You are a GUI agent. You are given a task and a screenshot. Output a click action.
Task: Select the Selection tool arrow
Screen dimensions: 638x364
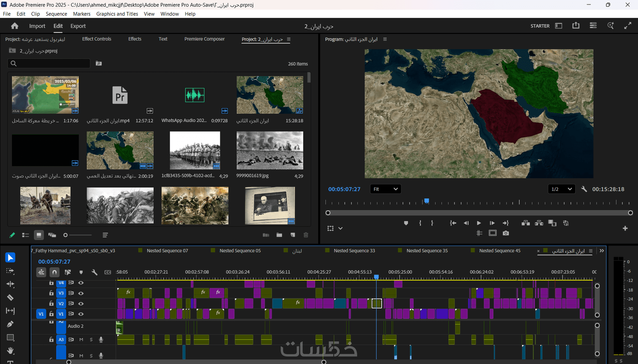tap(10, 257)
